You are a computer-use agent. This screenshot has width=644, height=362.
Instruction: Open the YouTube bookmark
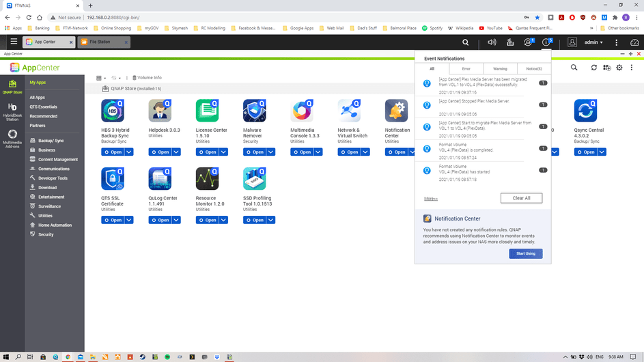[491, 28]
